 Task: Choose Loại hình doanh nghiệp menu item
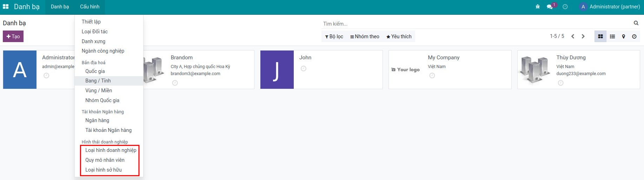pyautogui.click(x=111, y=150)
